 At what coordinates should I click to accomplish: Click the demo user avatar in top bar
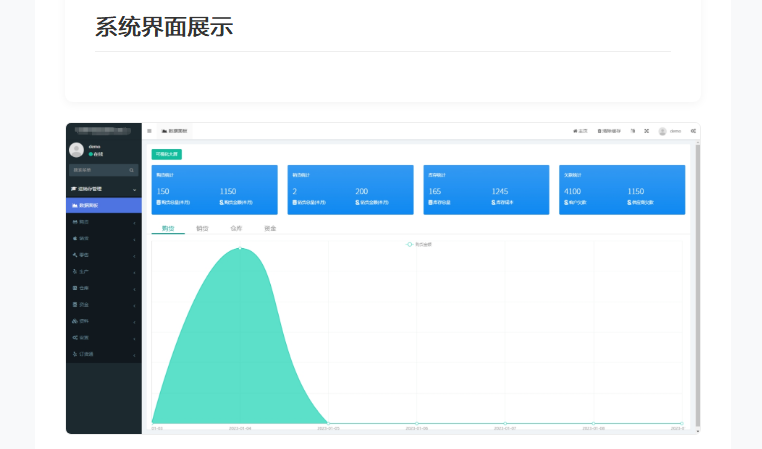click(x=662, y=132)
